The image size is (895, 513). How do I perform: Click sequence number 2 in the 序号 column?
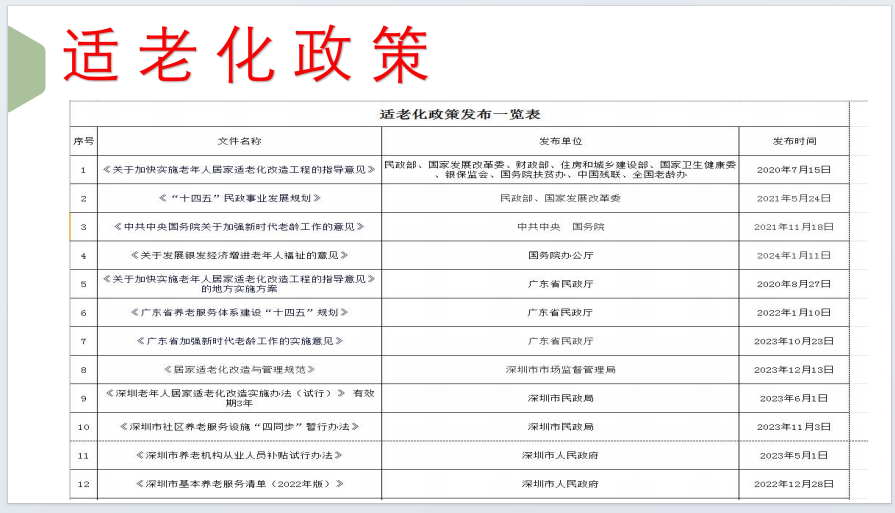(83, 198)
